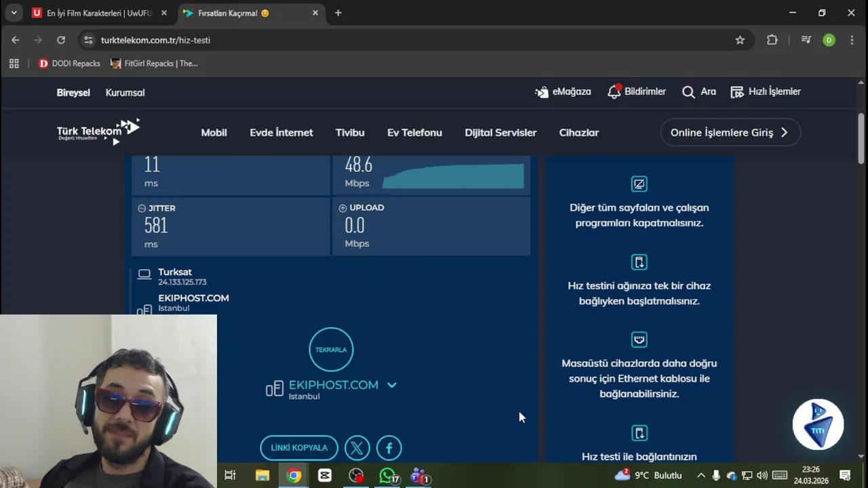
Task: Click the JITTER 581 ms value
Action: (x=155, y=225)
